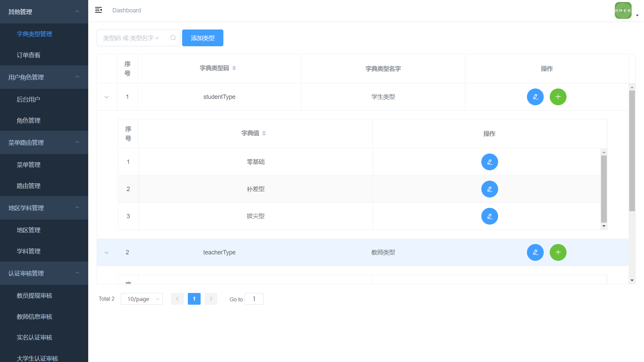Open the 10/page size dropdown
644x362 pixels.
[142, 299]
